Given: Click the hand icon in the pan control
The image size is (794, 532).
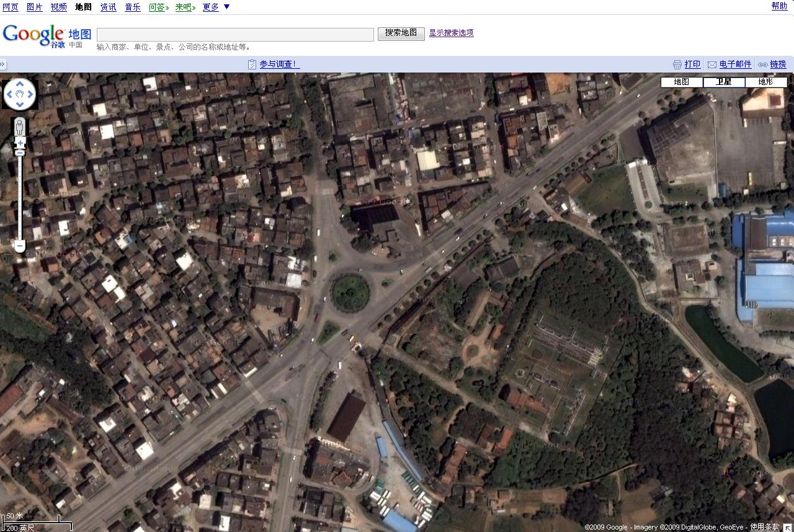Looking at the screenshot, I should 20,94.
